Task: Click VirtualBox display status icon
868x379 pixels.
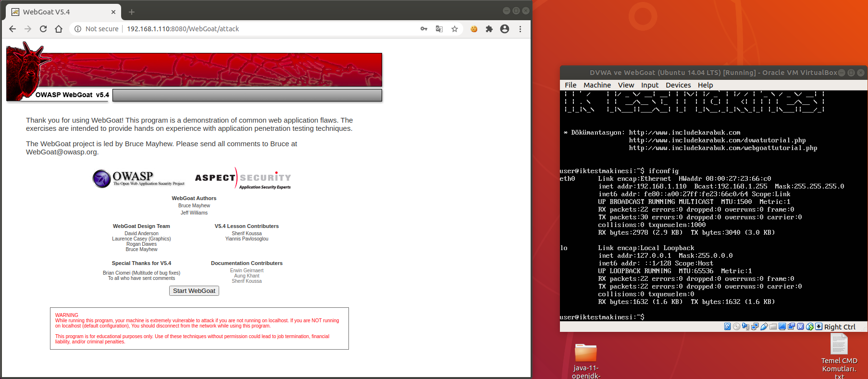Action: (x=782, y=327)
